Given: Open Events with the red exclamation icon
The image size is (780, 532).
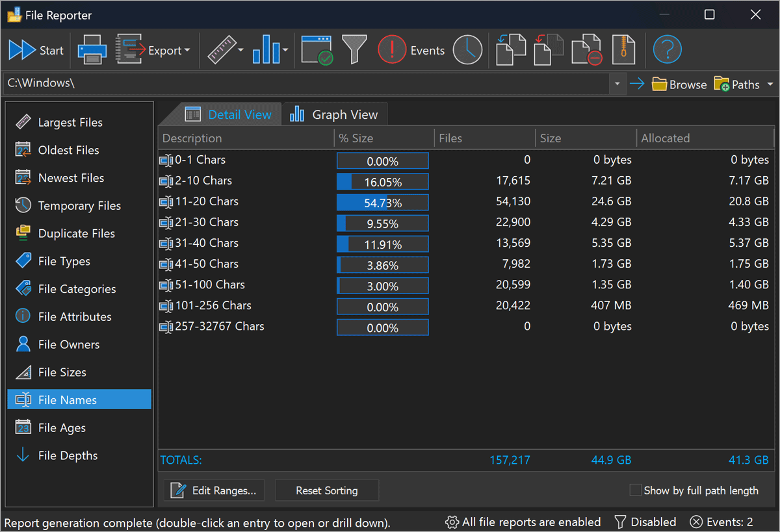Looking at the screenshot, I should tap(392, 50).
